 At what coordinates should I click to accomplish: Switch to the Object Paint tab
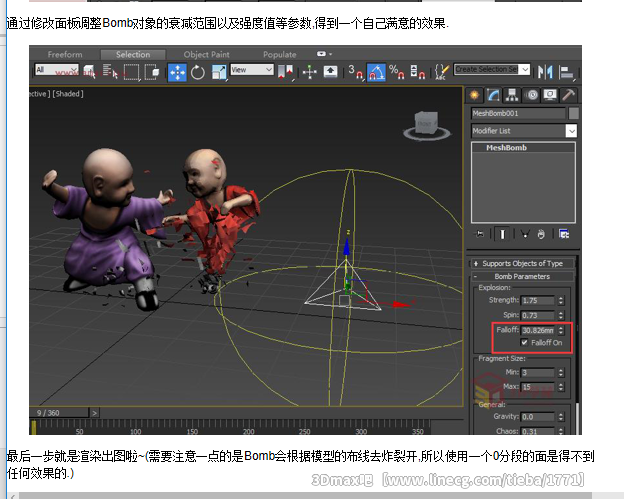[206, 55]
